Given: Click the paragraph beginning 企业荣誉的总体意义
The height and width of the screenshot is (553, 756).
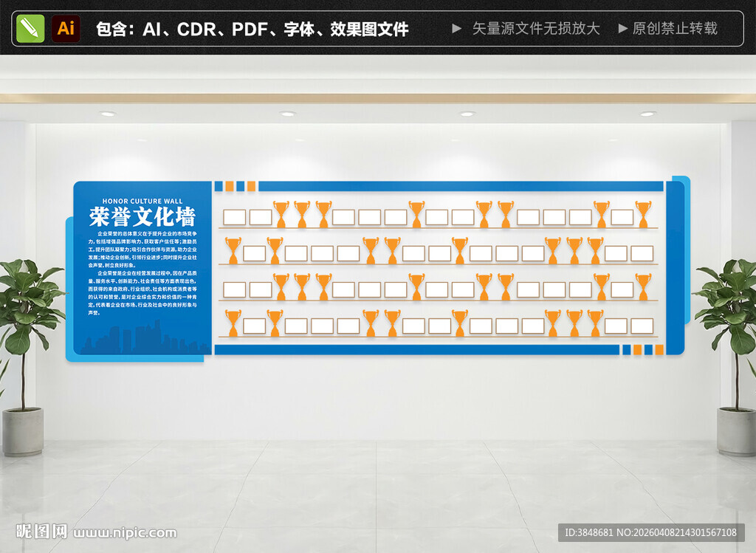Looking at the screenshot, I should (142, 250).
